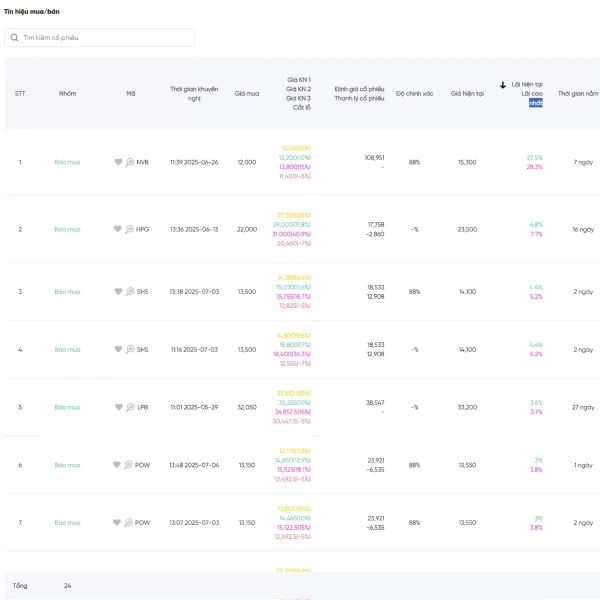The width and height of the screenshot is (600, 600).
Task: Select the time cell 11:01 2025-05-29
Action: pos(194,407)
